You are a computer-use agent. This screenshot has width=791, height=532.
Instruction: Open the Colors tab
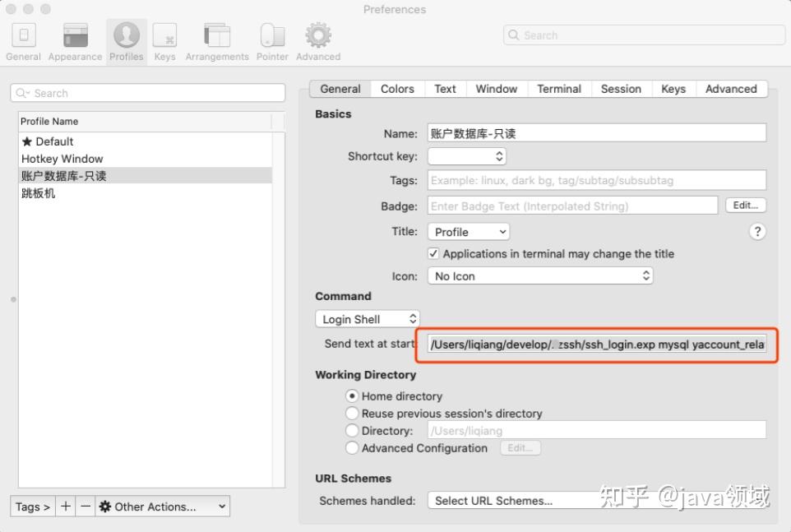(397, 89)
